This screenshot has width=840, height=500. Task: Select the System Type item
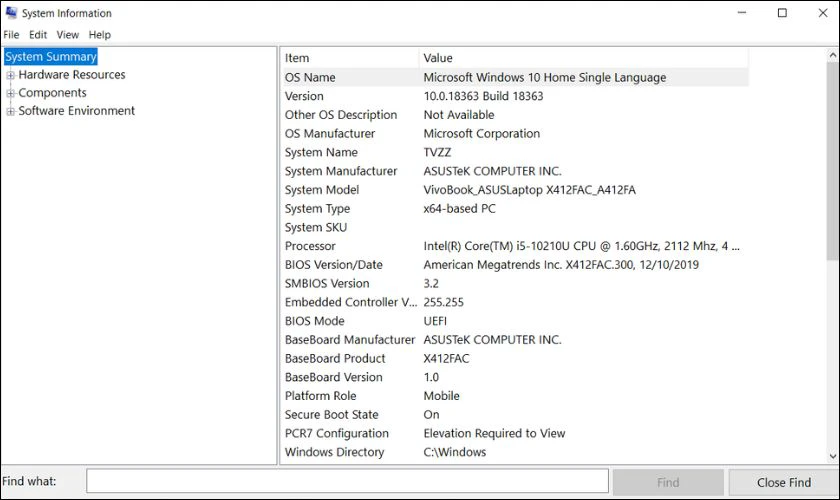pos(317,208)
